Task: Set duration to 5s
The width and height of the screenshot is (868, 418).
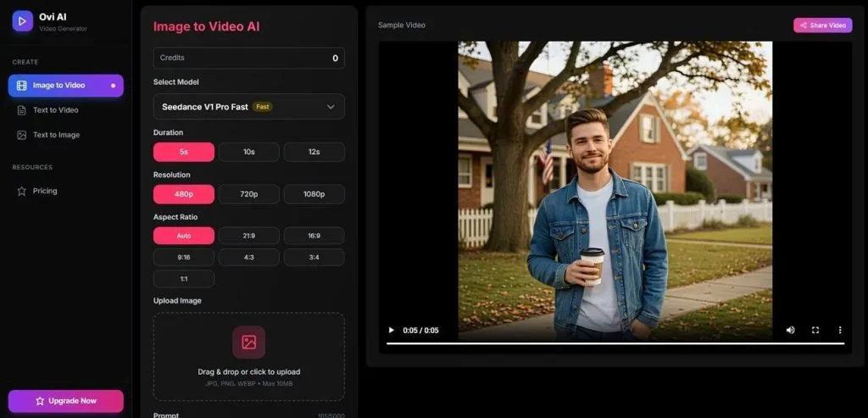Action: pos(184,152)
